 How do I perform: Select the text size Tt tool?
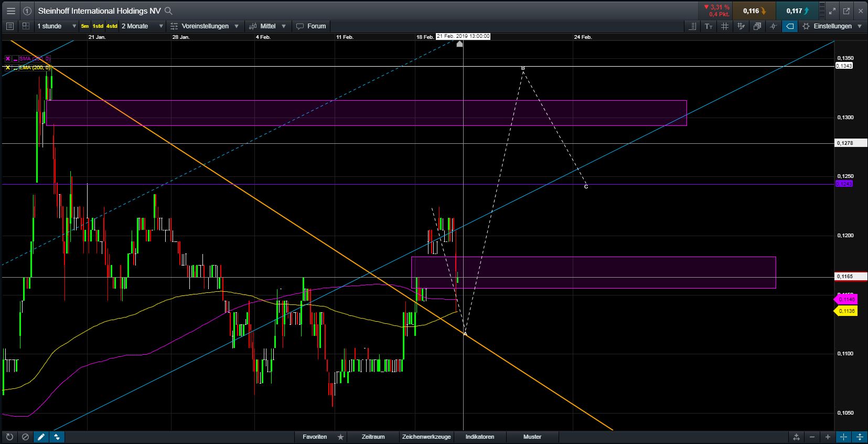pyautogui.click(x=709, y=26)
